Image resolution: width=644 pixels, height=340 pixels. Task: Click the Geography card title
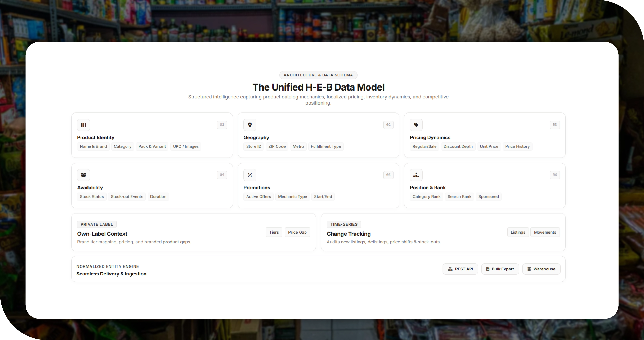point(256,138)
